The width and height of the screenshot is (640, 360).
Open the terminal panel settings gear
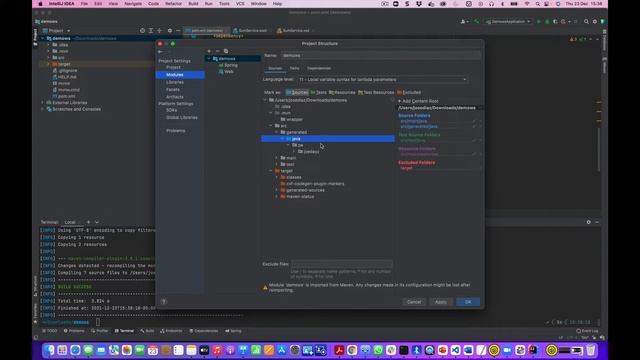point(589,222)
